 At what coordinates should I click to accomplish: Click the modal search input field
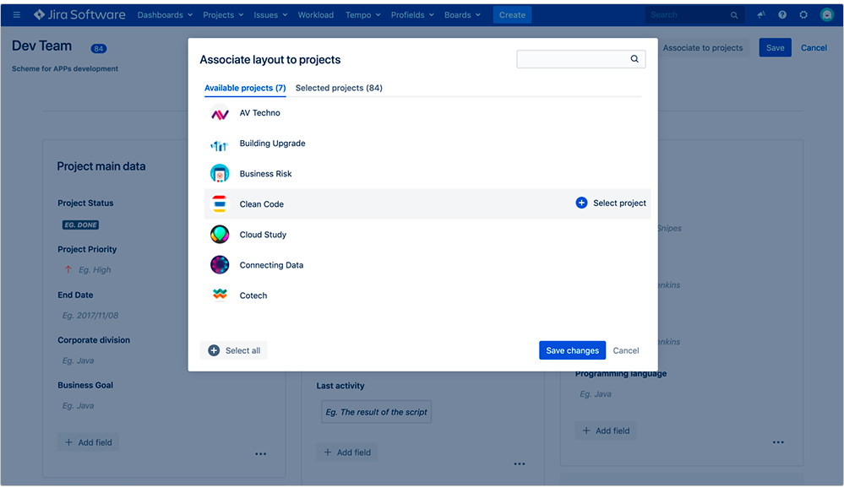click(x=574, y=59)
